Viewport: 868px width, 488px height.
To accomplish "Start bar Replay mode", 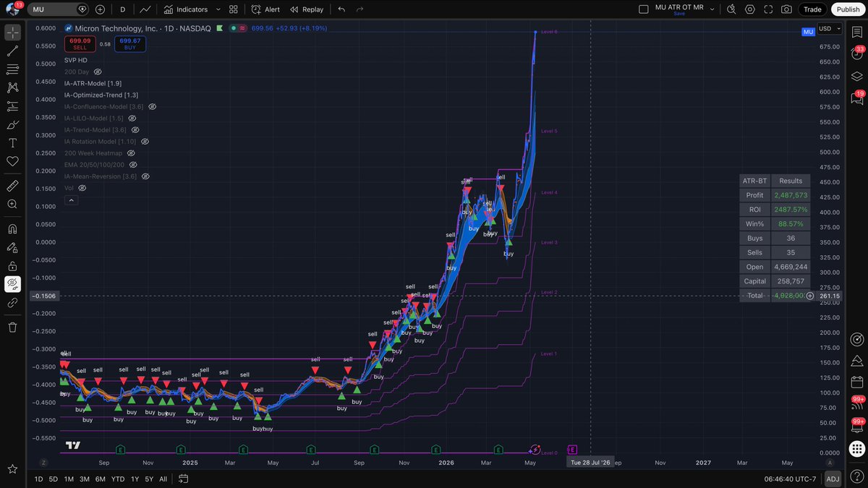I will click(x=307, y=9).
